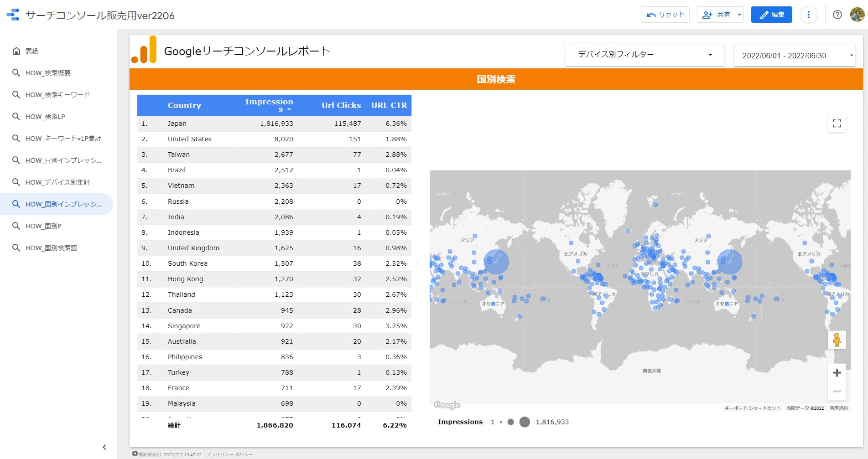The height and width of the screenshot is (459, 868).
Task: Click the 国別検索 orange section title
Action: point(496,79)
